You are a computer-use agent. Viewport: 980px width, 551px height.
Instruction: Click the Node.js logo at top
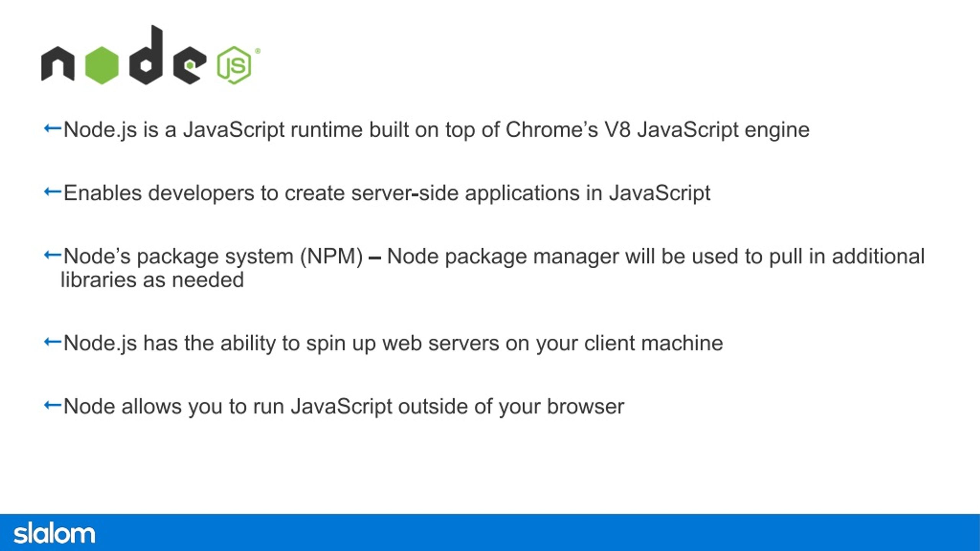click(x=150, y=55)
